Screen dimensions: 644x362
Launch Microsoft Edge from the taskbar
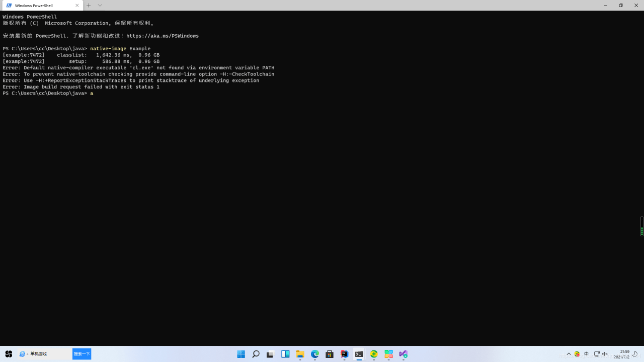click(x=314, y=354)
